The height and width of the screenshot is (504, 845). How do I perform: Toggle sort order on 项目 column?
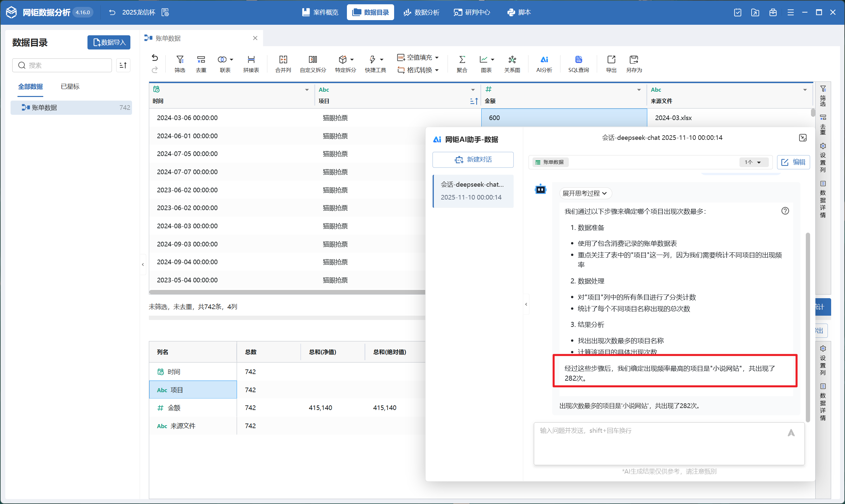click(x=474, y=101)
